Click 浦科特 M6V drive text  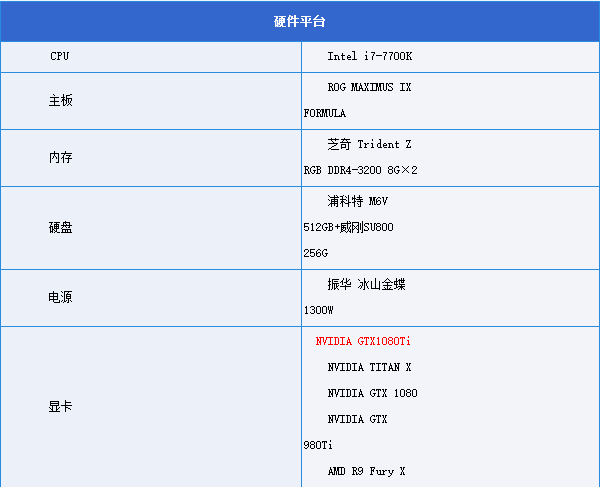(x=357, y=201)
